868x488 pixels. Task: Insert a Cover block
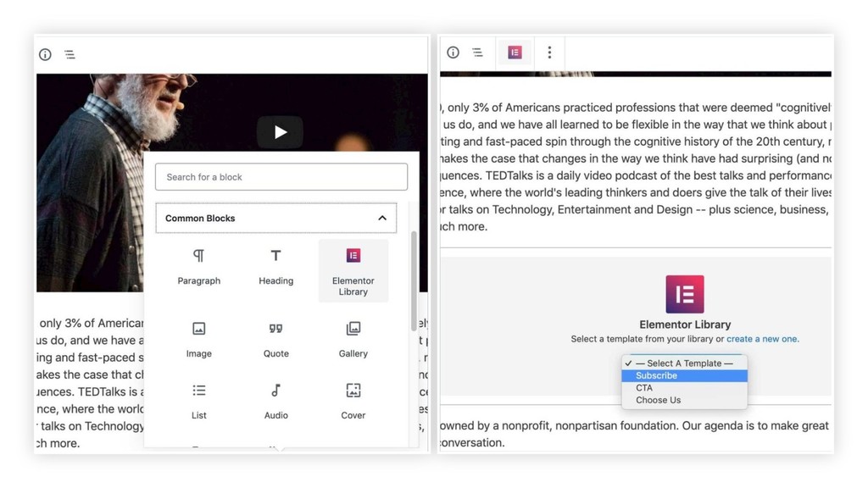pyautogui.click(x=353, y=402)
